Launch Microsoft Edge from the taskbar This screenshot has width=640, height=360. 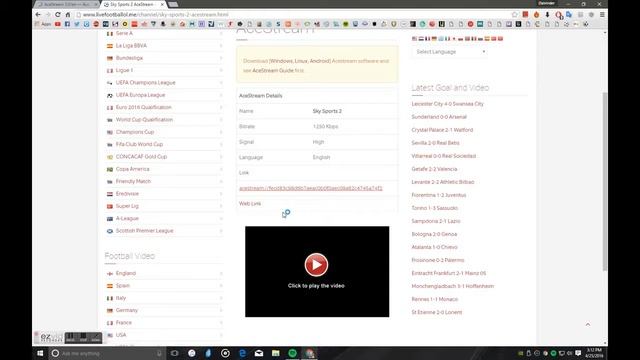tap(242, 353)
